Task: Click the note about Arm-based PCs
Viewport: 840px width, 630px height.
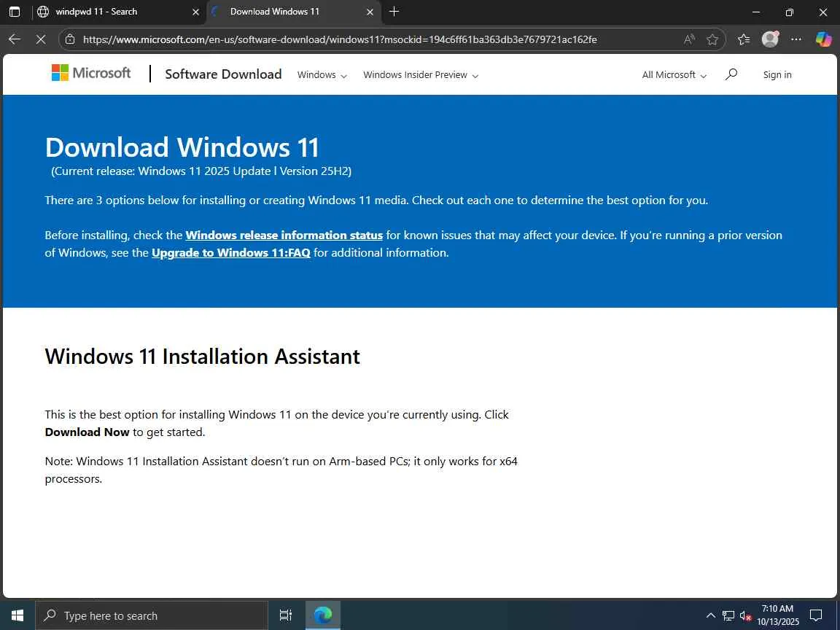Action: [281, 470]
